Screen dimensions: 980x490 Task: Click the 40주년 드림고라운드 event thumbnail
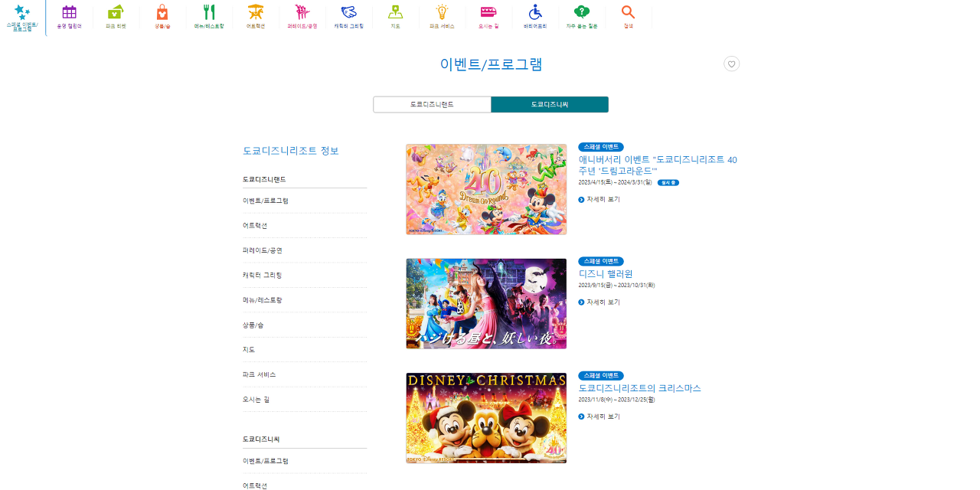pyautogui.click(x=486, y=188)
